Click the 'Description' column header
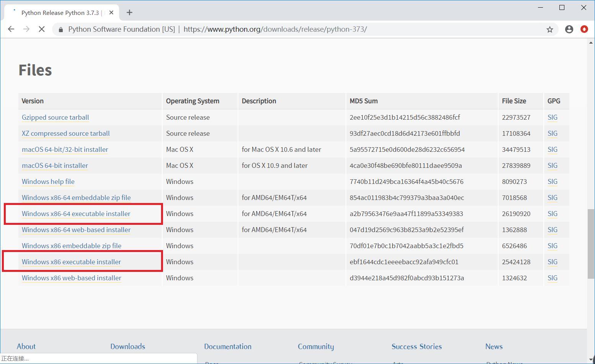This screenshot has height=364, width=595. pyautogui.click(x=259, y=101)
